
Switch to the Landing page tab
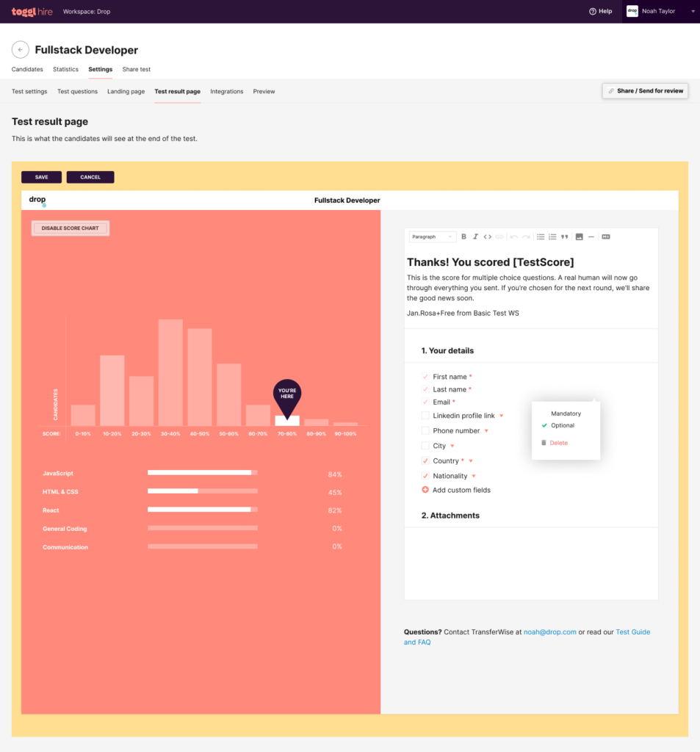tap(126, 92)
